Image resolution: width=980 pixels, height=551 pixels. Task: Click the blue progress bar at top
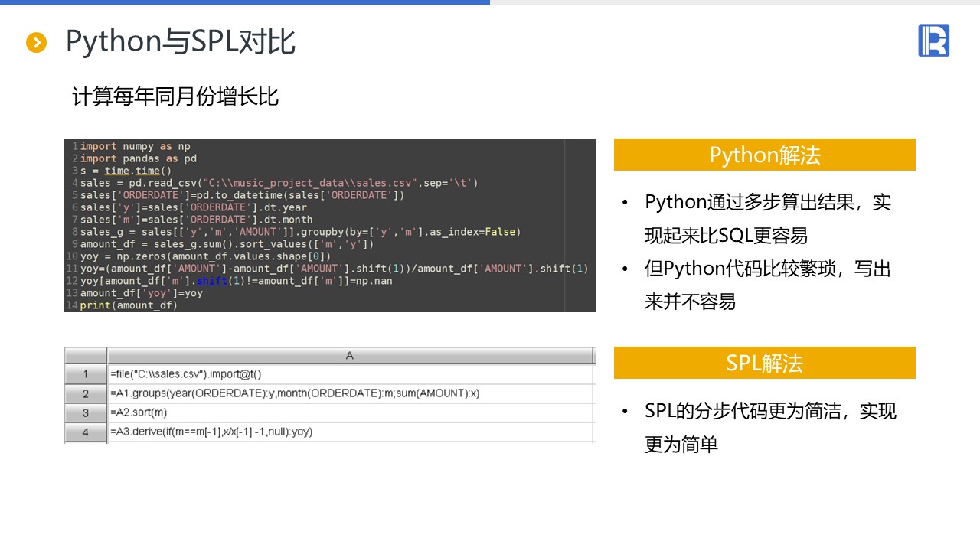point(245,2)
